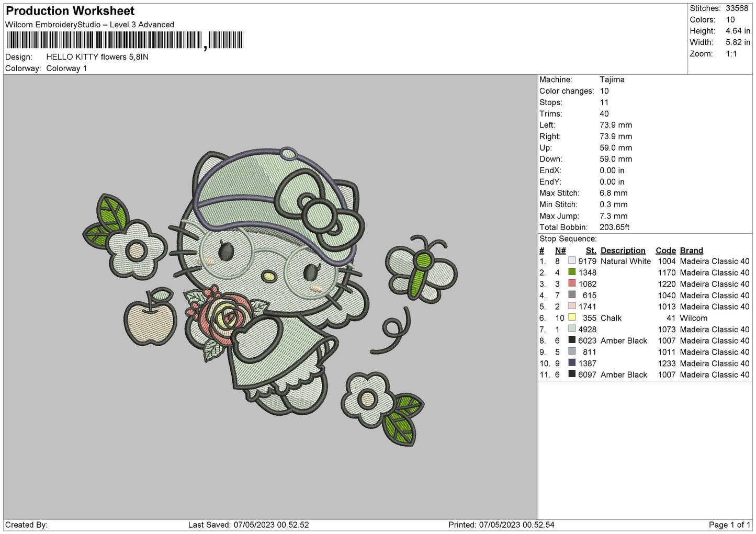756x534 pixels.
Task: Select the EndY value '0.00 in'
Action: point(612,182)
